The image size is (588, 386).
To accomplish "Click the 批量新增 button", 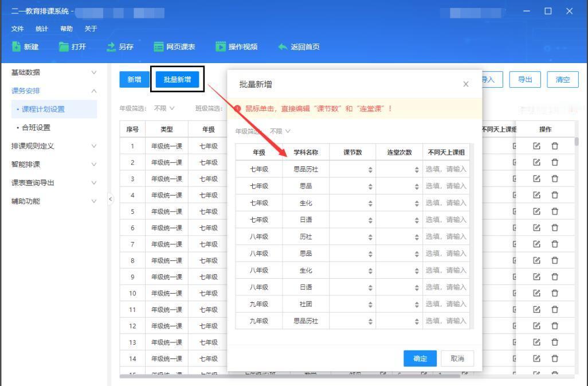I will tap(178, 79).
